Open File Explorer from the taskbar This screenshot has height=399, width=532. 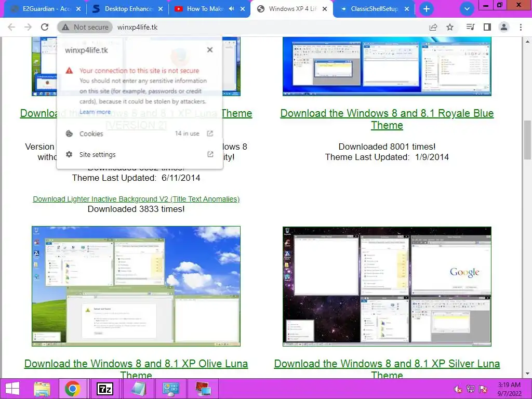(42, 389)
